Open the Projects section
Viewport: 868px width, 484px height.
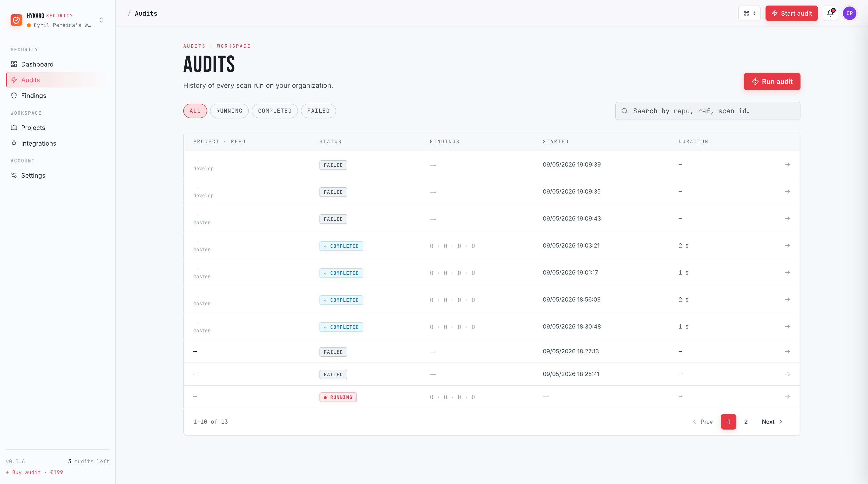pyautogui.click(x=57, y=128)
